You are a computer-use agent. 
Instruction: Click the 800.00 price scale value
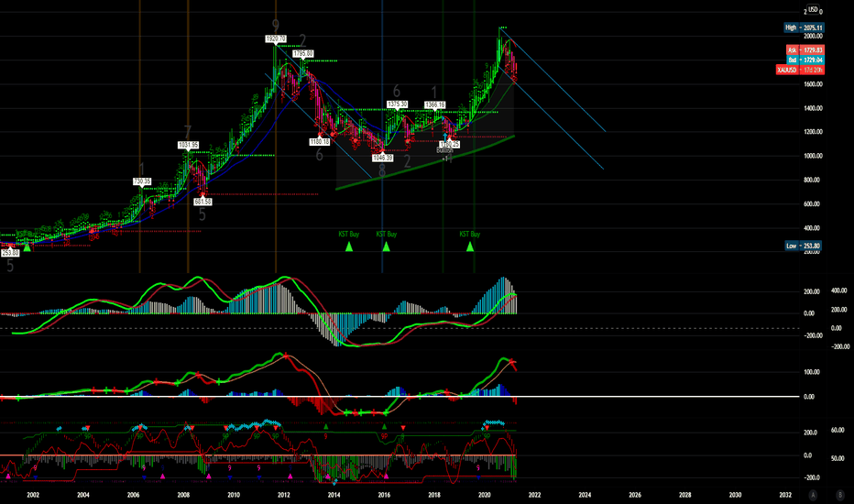[812, 180]
